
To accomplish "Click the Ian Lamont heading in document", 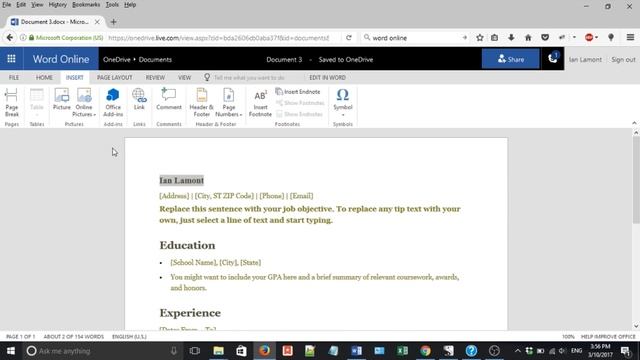I will pos(181,180).
